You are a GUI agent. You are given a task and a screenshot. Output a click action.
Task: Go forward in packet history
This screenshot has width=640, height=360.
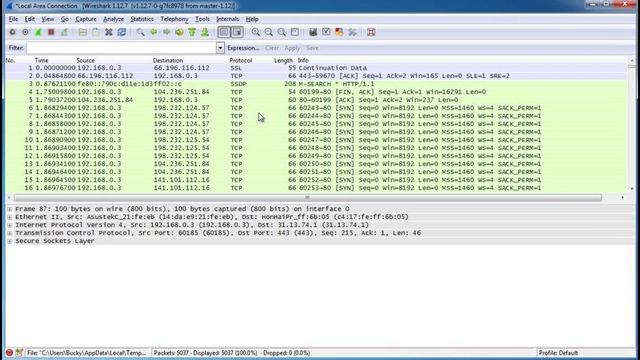(x=166, y=32)
